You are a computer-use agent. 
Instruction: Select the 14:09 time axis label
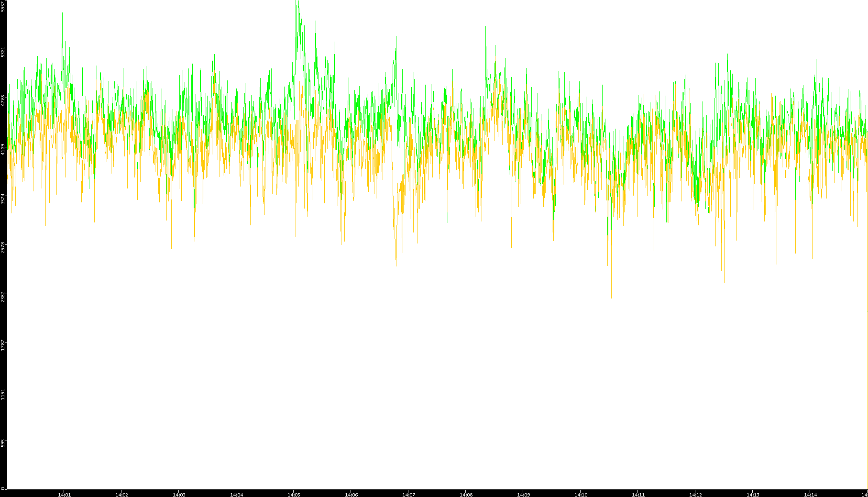(x=523, y=495)
